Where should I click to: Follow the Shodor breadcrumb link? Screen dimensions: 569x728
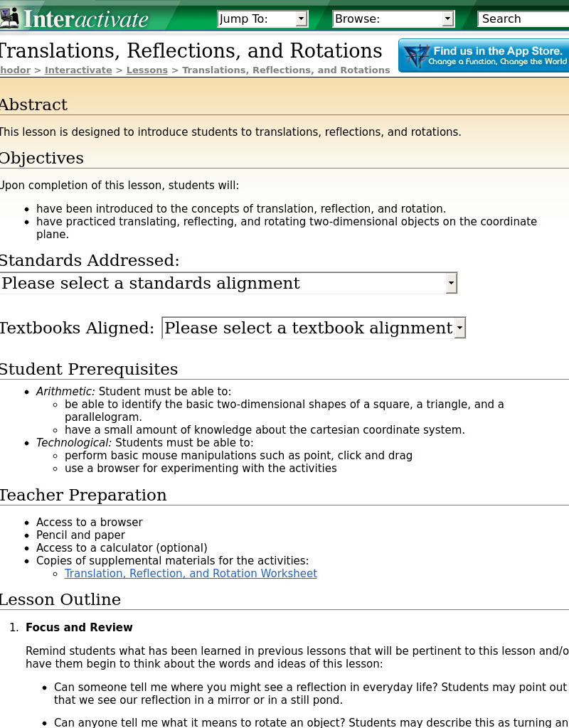(x=14, y=70)
